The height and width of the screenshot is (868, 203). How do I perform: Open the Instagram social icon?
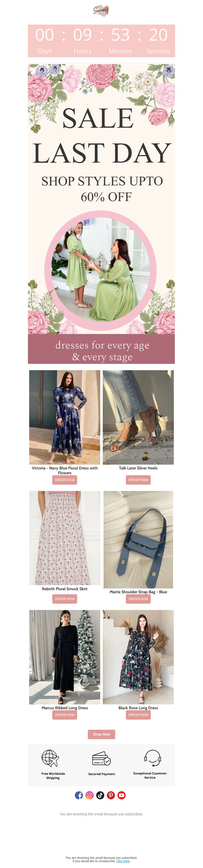coord(90,795)
